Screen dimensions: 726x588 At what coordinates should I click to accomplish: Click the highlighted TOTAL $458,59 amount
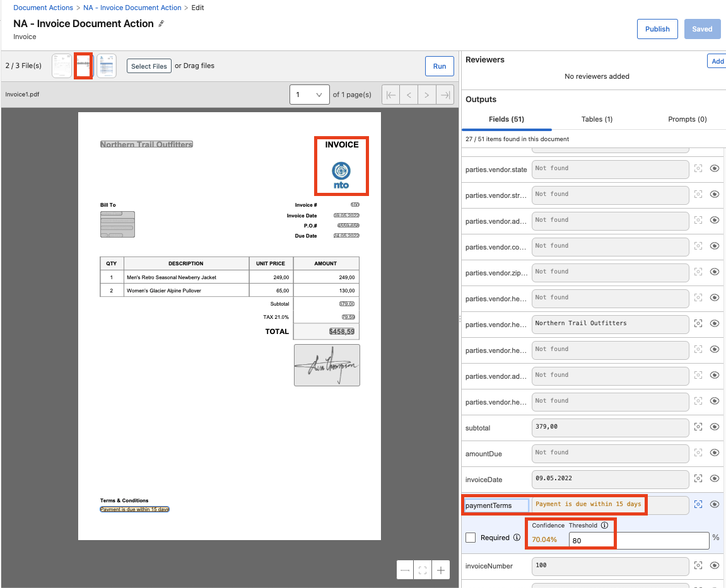tap(342, 331)
